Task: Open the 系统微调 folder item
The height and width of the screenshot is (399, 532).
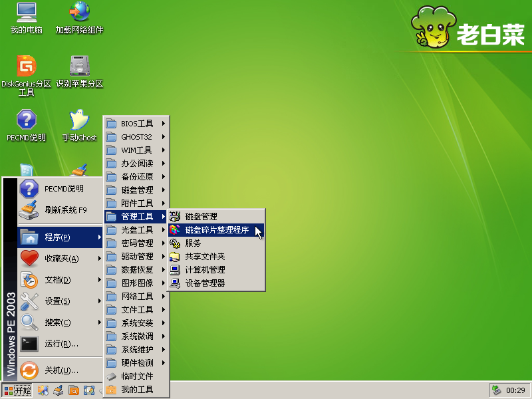Action: pos(136,336)
